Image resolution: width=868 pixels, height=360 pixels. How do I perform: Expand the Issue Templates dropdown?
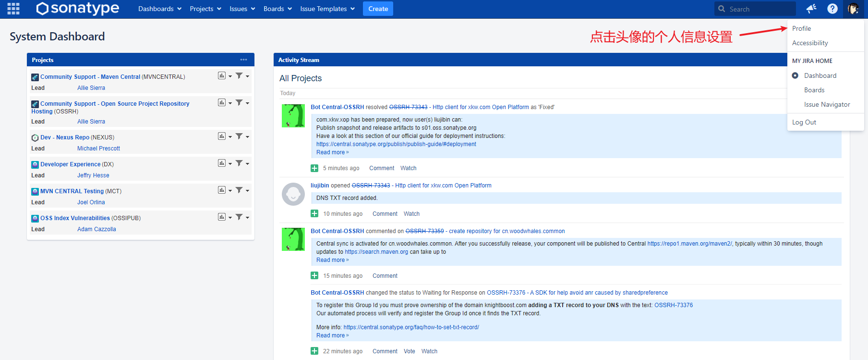(x=327, y=9)
